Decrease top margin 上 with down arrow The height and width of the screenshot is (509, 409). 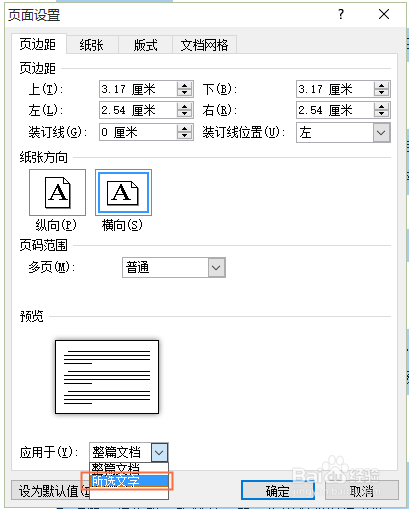[184, 93]
